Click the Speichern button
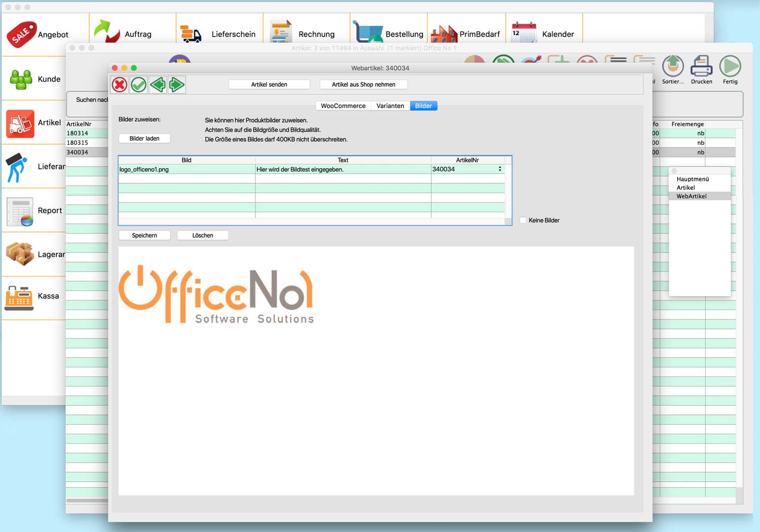 tap(144, 236)
